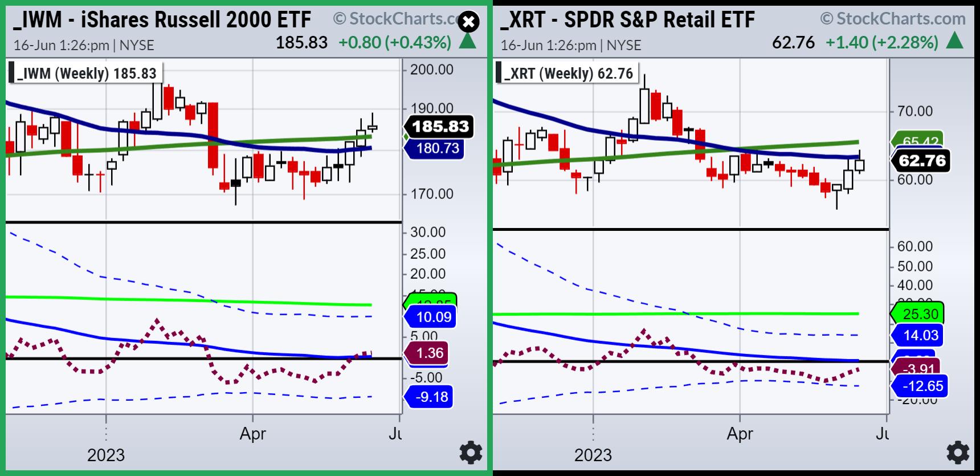Image resolution: width=980 pixels, height=476 pixels.
Task: Click the 70.00 level on XRT price axis
Action: 914,111
